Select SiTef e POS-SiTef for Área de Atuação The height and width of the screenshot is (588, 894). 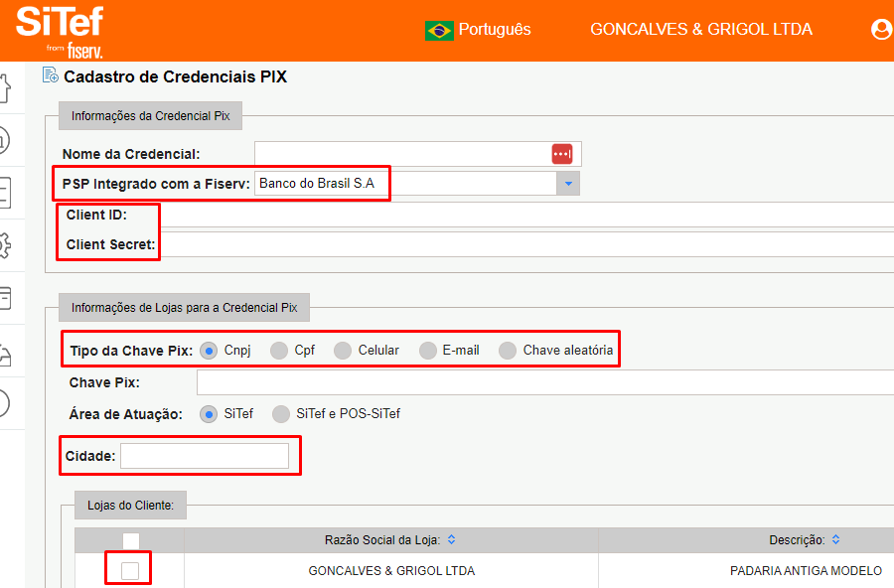[280, 414]
